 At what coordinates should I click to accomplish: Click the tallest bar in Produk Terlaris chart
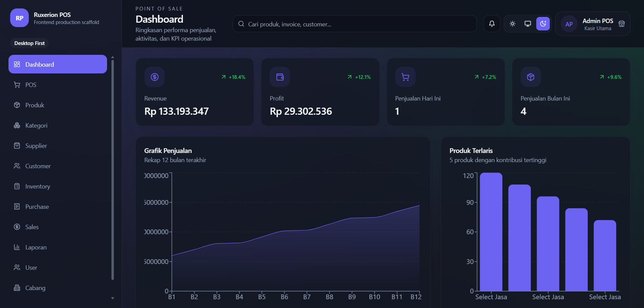click(x=491, y=232)
